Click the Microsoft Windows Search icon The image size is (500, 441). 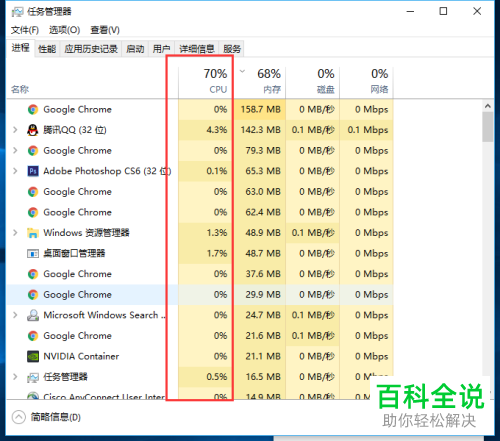pyautogui.click(x=33, y=315)
